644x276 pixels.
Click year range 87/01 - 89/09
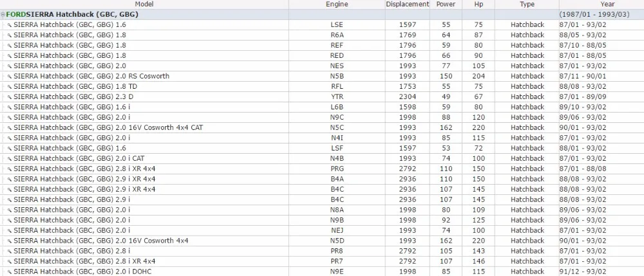click(583, 97)
